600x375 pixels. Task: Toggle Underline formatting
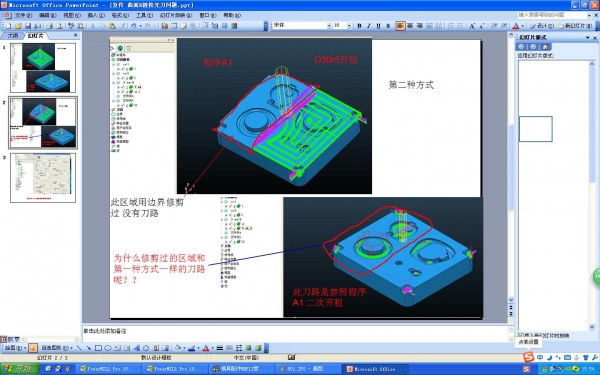coord(378,26)
